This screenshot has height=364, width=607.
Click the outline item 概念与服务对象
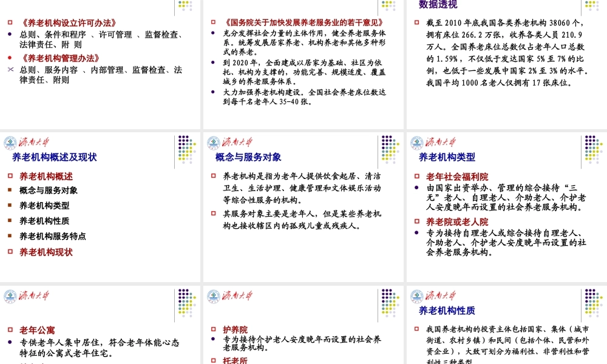(x=49, y=190)
